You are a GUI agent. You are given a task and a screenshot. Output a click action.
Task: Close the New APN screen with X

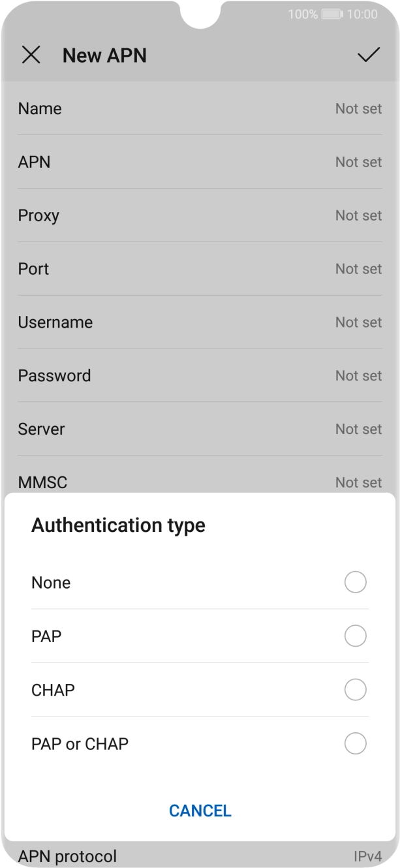click(x=31, y=55)
